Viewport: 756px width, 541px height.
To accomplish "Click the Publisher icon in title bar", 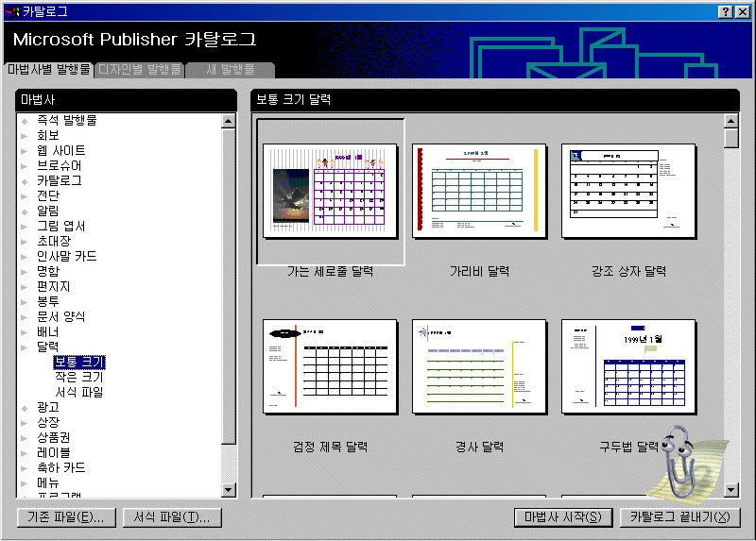I will pos(11,11).
